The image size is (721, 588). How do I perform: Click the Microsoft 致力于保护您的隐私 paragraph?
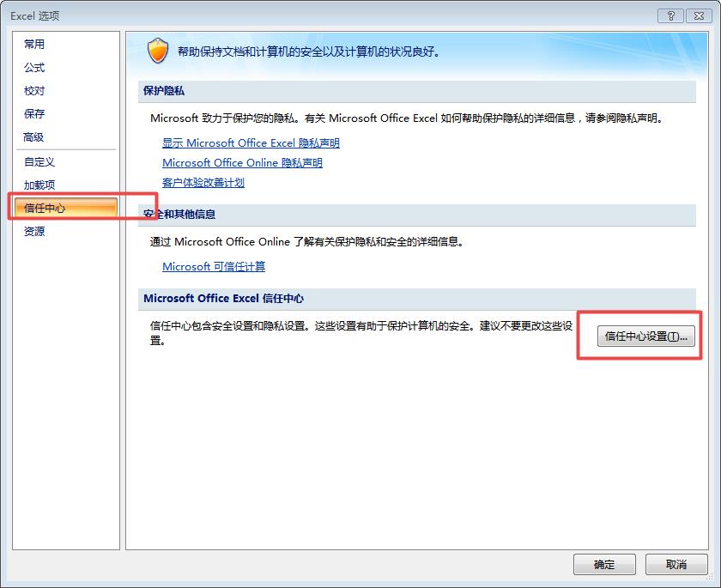pyautogui.click(x=408, y=118)
